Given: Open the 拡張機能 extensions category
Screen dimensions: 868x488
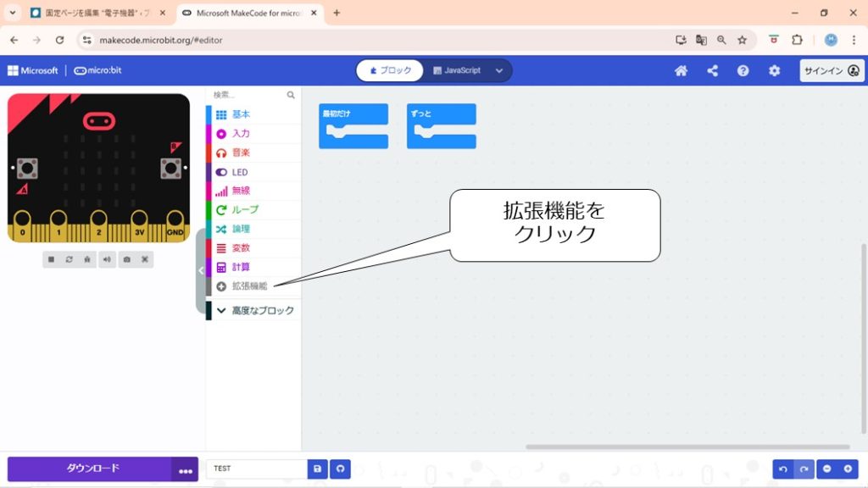Looking at the screenshot, I should coord(249,286).
